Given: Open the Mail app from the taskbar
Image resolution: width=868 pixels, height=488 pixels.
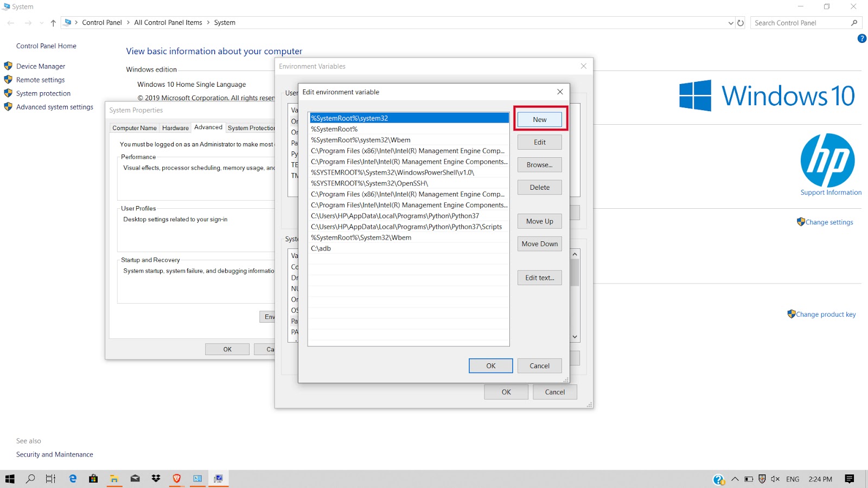Looking at the screenshot, I should coord(135,479).
